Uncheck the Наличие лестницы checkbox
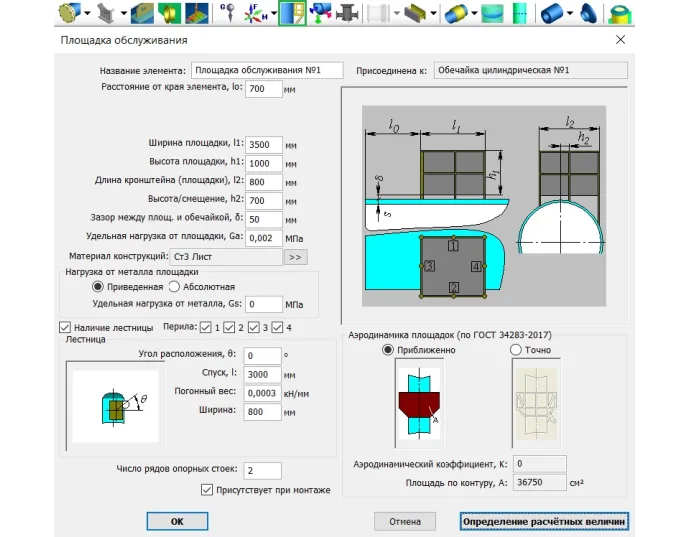This screenshot has height=537, width=688. 65,327
